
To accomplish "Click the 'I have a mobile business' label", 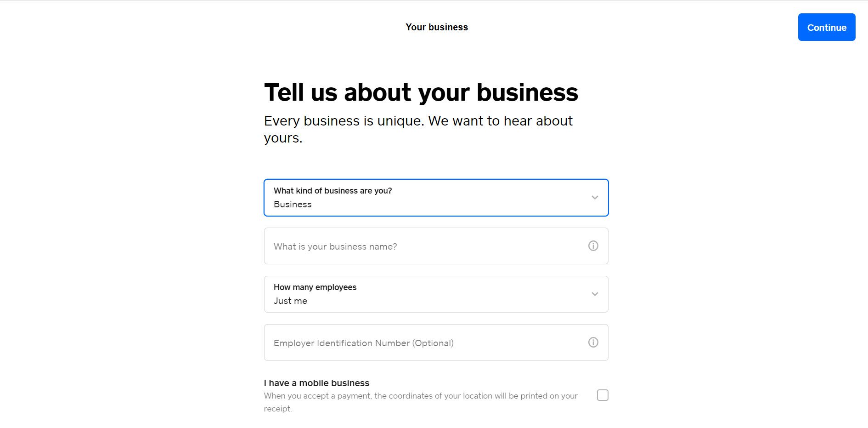I will [316, 383].
